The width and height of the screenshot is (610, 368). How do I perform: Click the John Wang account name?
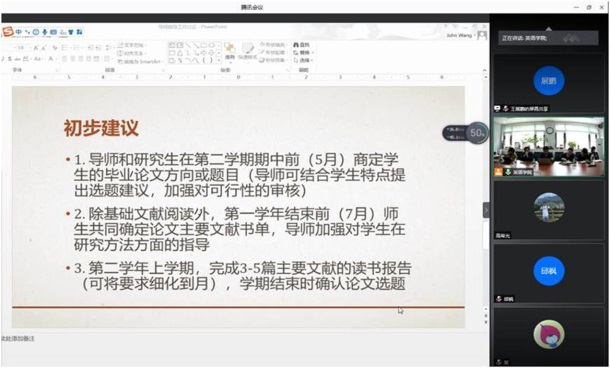459,35
